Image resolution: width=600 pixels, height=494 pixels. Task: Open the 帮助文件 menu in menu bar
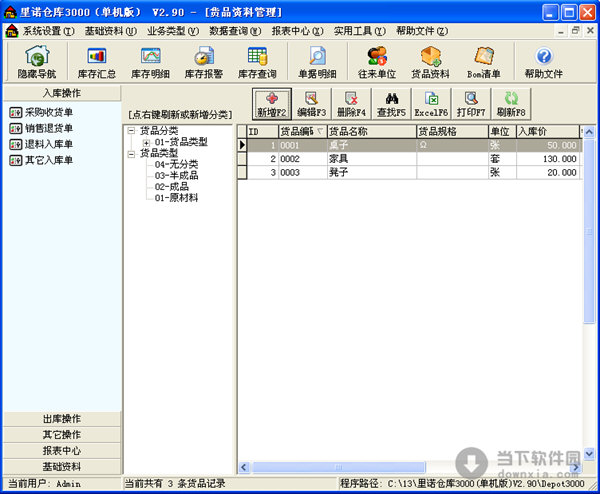coord(422,31)
